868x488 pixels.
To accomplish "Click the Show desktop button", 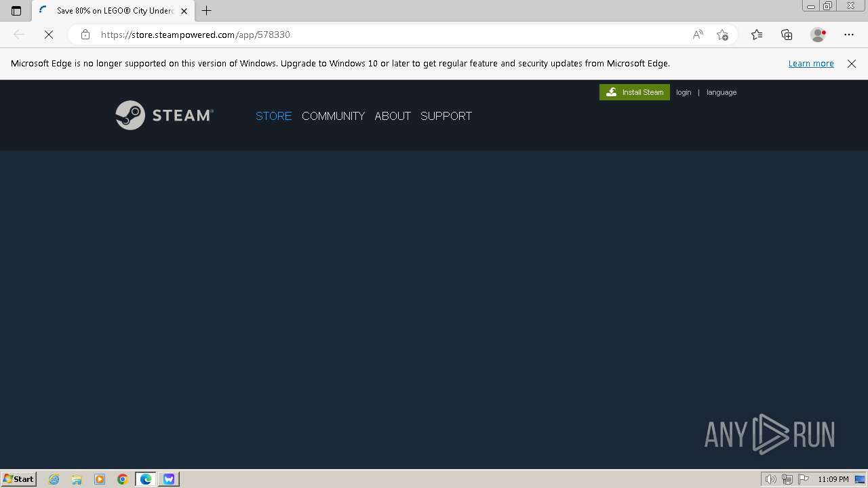I will pyautogui.click(x=860, y=479).
